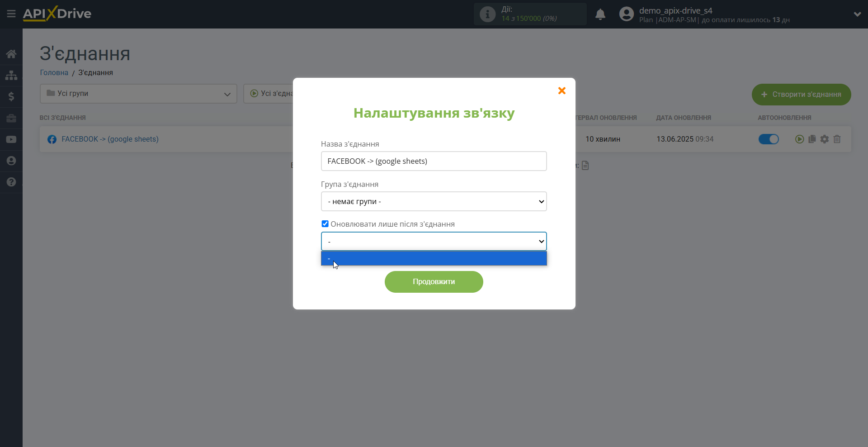Viewport: 868px width, 447px height.
Task: Click the '13.06.2025 09:34' update date
Action: point(685,139)
